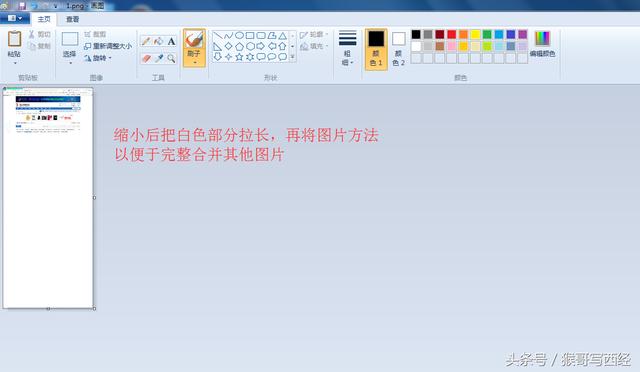Select the Fill with color bucket tool
640x372 pixels.
click(x=159, y=41)
